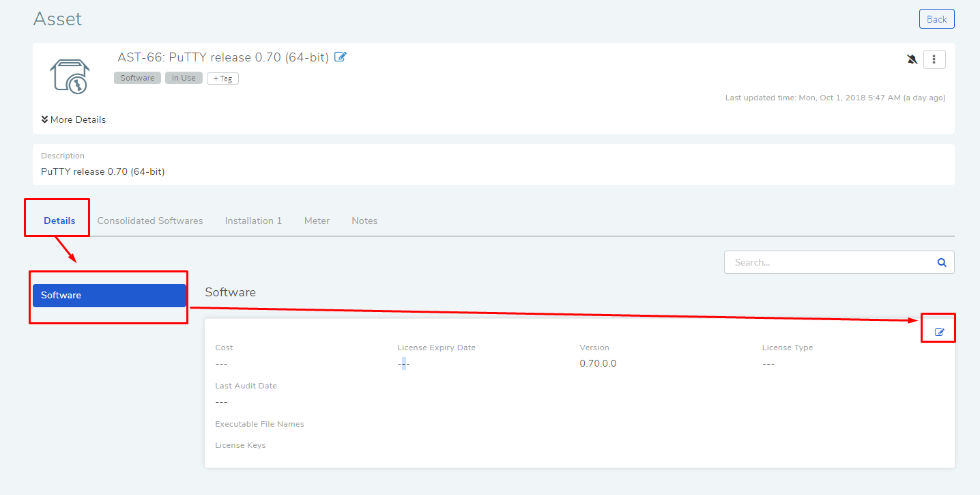Click the Executable File Names label
Screen dimensions: 980x495
click(259, 424)
